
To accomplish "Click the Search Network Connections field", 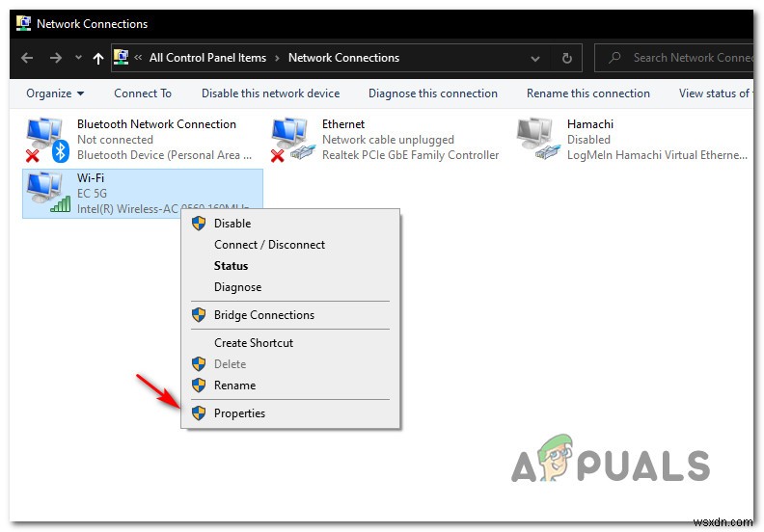I will click(674, 58).
